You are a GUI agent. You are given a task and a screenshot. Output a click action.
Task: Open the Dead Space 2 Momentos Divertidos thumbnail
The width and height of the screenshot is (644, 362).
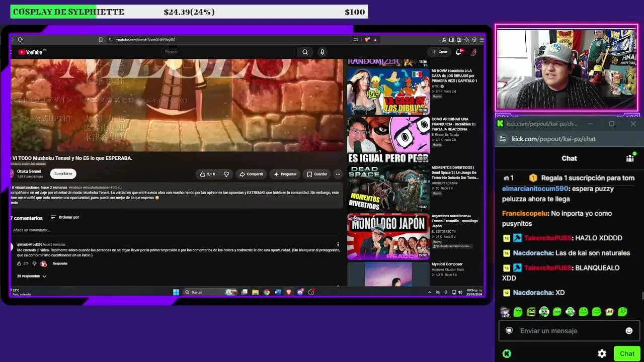(x=388, y=188)
